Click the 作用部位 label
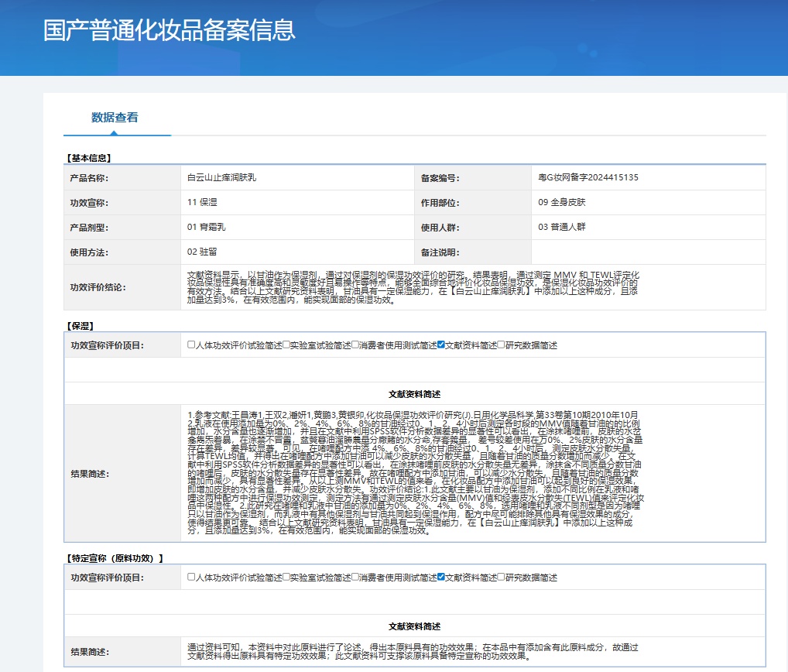The width and height of the screenshot is (788, 672). click(x=440, y=203)
